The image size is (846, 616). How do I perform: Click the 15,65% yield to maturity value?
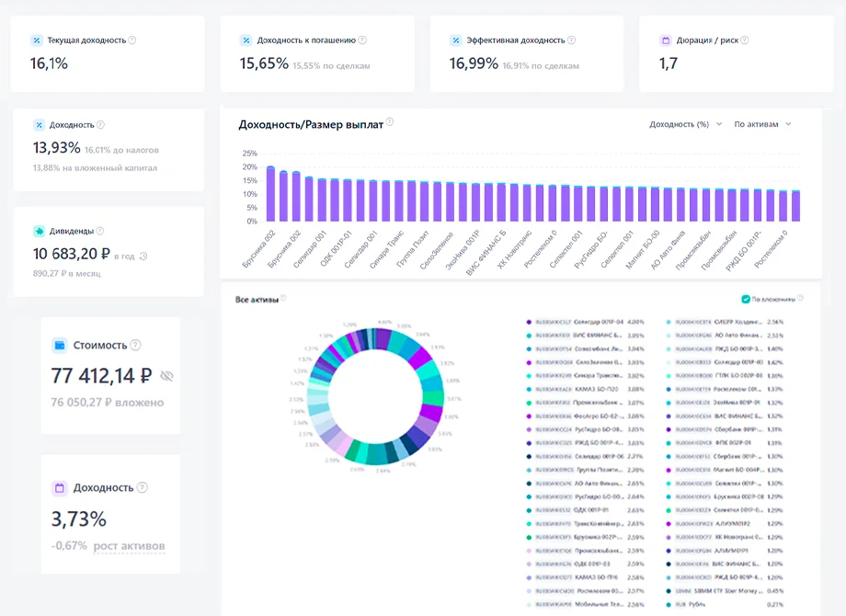[x=265, y=63]
